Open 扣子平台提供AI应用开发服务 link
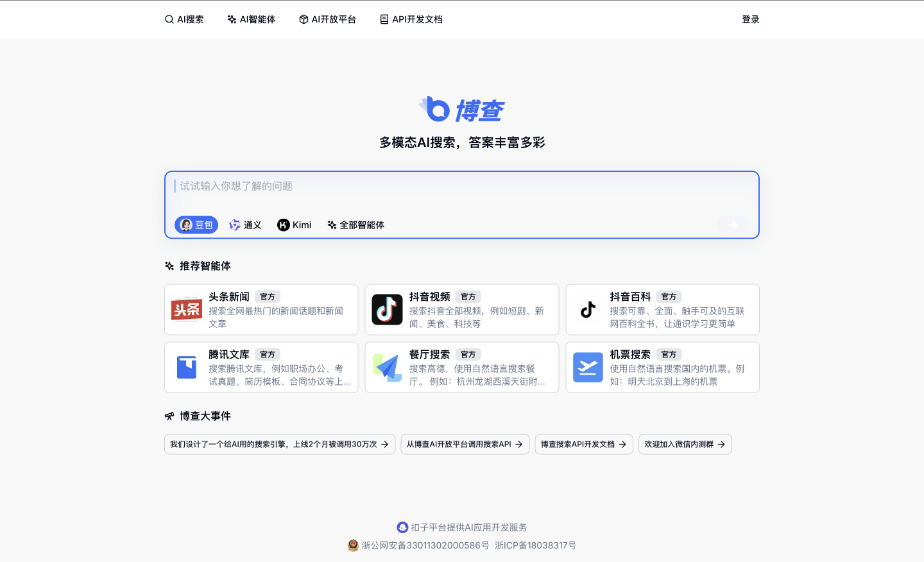924x562 pixels. [469, 527]
